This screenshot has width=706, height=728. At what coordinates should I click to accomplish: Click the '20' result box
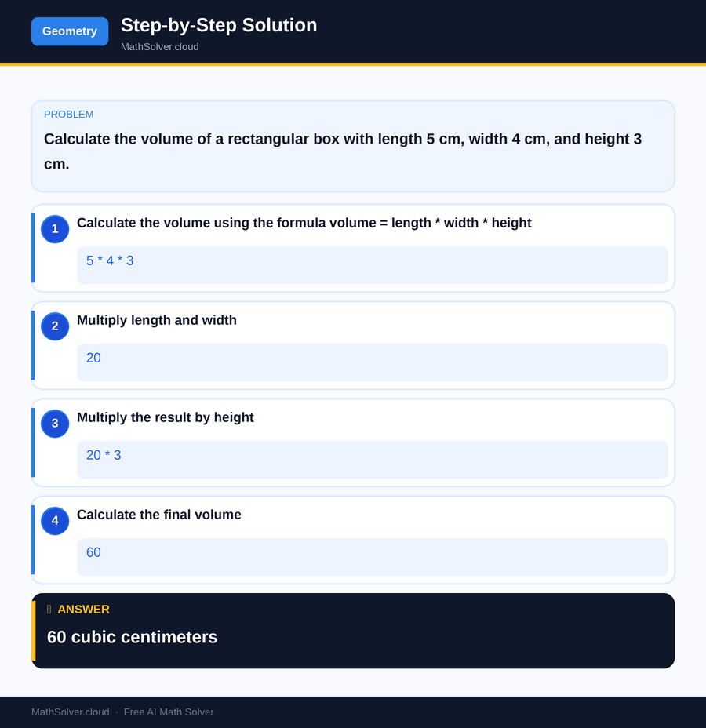pyautogui.click(x=372, y=362)
